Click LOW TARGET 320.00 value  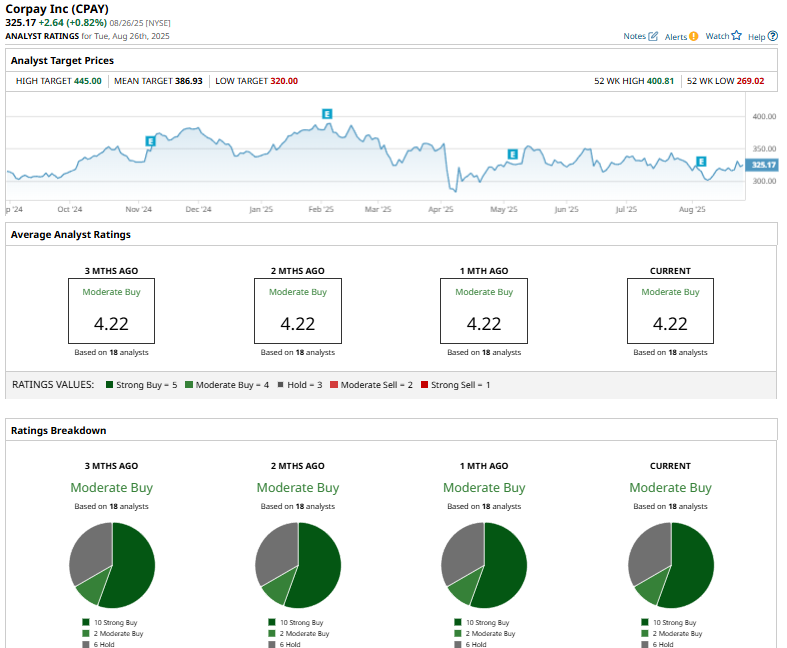point(284,81)
